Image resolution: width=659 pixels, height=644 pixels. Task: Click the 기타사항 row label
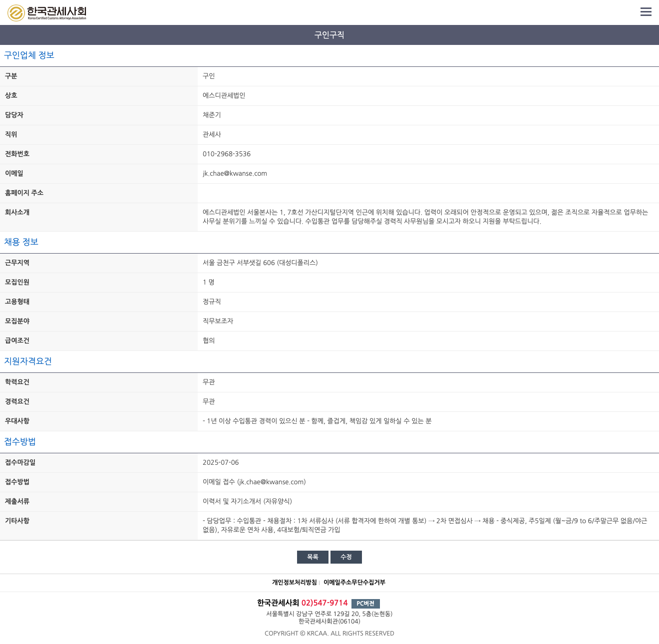pos(17,521)
